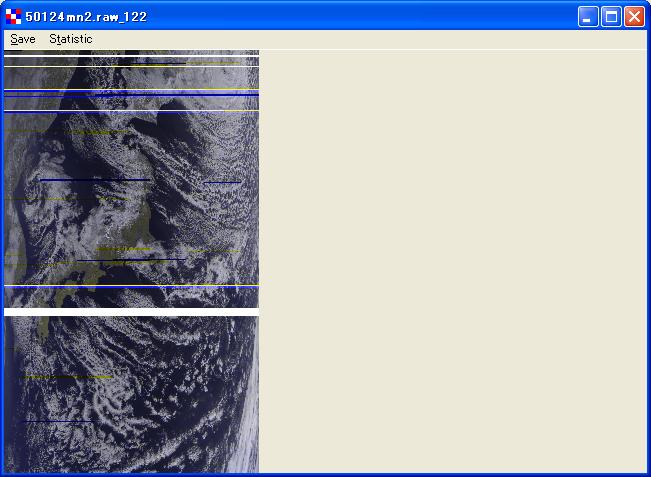Image resolution: width=651 pixels, height=477 pixels.
Task: Close the 50124mn2.raw_122 window
Action: pos(634,17)
